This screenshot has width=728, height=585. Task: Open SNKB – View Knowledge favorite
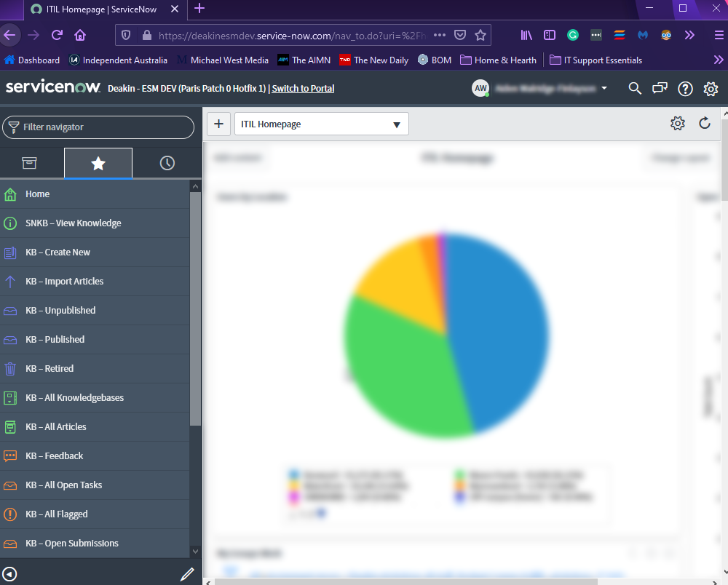pos(95,223)
